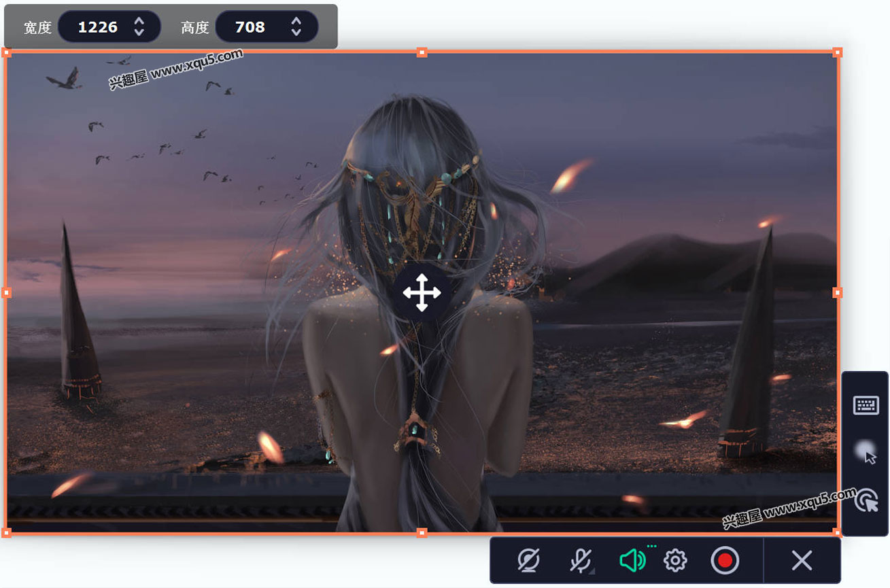Toggle webcam capture icon

tap(528, 561)
